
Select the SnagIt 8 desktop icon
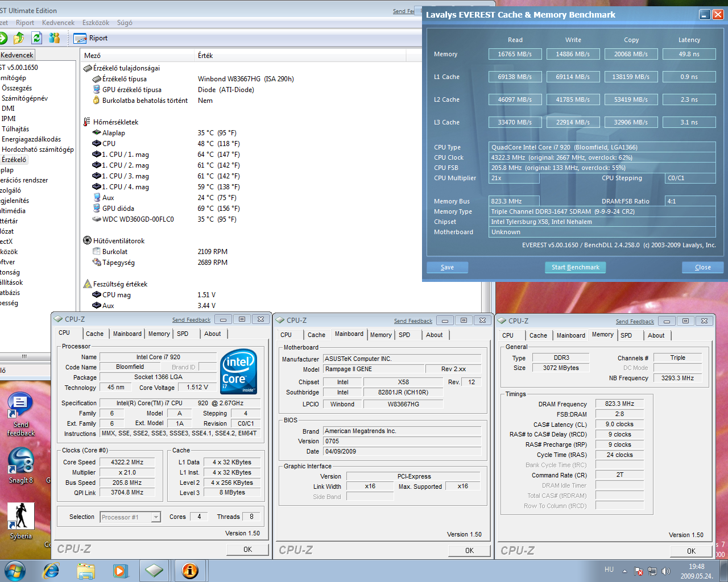click(x=20, y=466)
